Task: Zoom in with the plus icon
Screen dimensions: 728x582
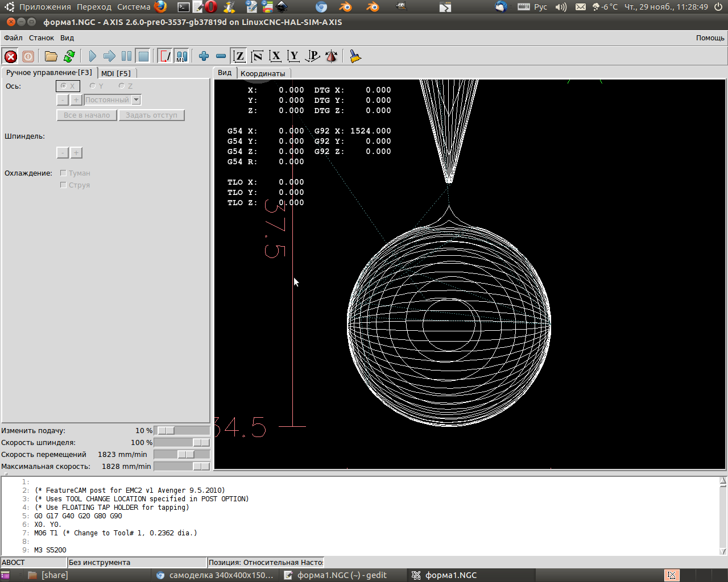Action: (x=204, y=56)
